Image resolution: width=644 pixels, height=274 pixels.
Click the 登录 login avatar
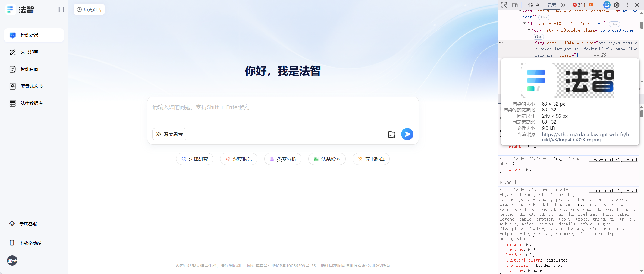[x=12, y=261]
